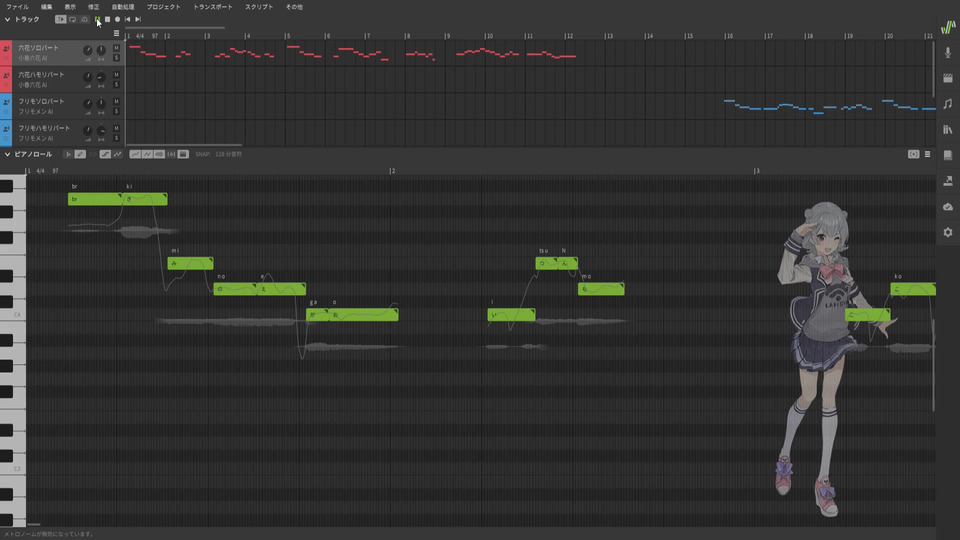Open the 自動処理 menu
Image resolution: width=960 pixels, height=540 pixels.
tap(123, 7)
